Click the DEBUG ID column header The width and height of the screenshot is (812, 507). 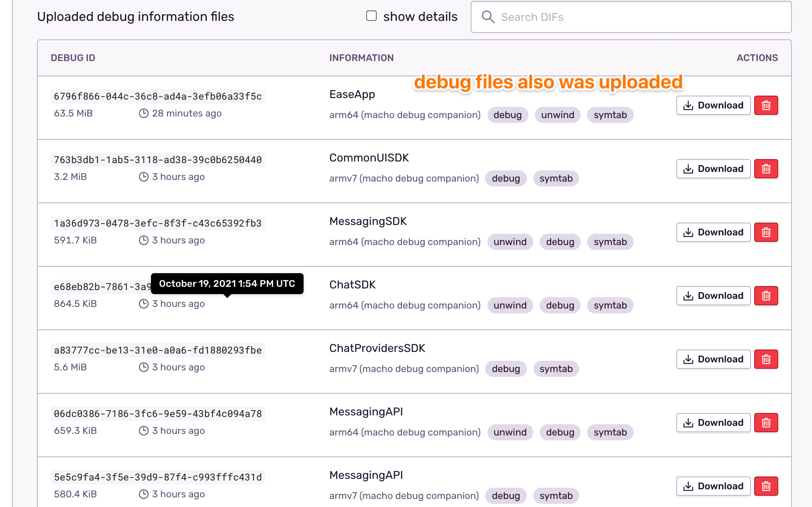tap(73, 57)
